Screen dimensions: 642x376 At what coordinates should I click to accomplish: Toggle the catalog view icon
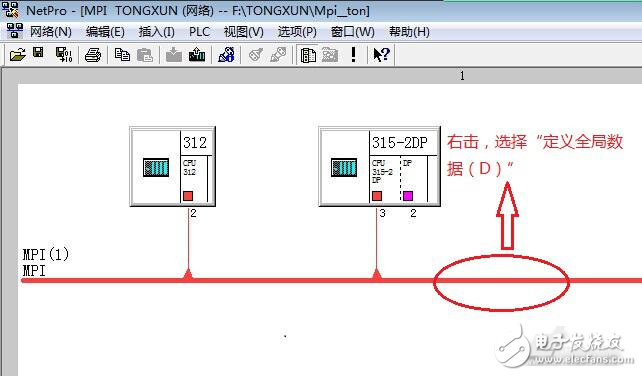pyautogui.click(x=308, y=55)
